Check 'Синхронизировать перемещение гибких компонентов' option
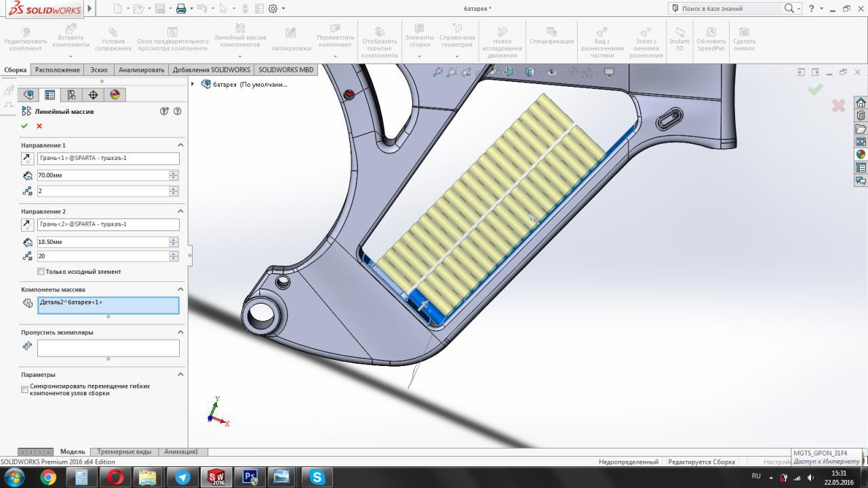 25,390
